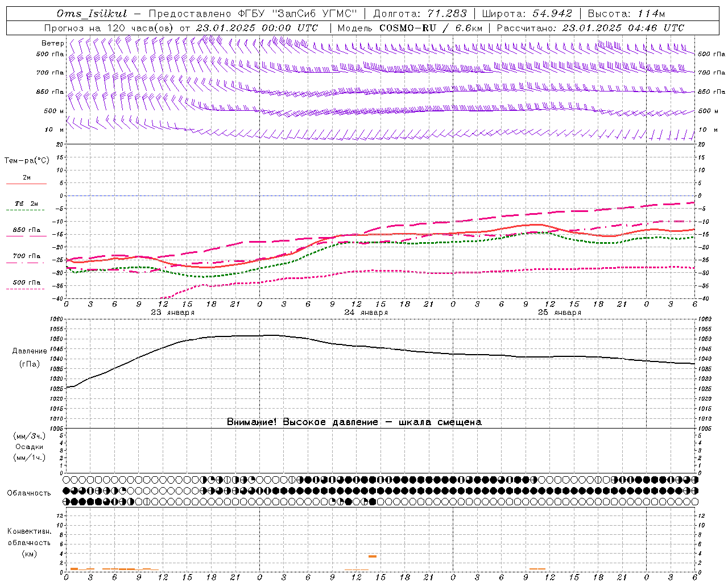
Task: Click the warning Внимание! Высокое давление — шкала смещена
Action: 354,422
